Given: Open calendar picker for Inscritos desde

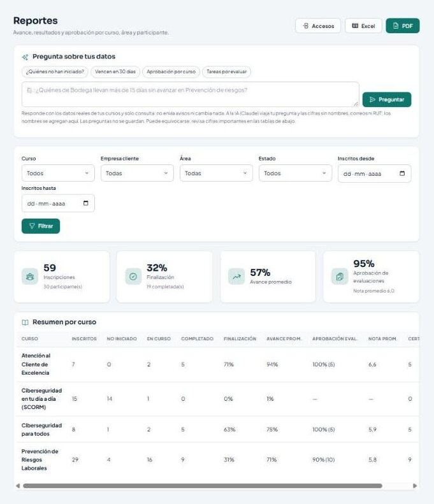Looking at the screenshot, I should [x=402, y=173].
